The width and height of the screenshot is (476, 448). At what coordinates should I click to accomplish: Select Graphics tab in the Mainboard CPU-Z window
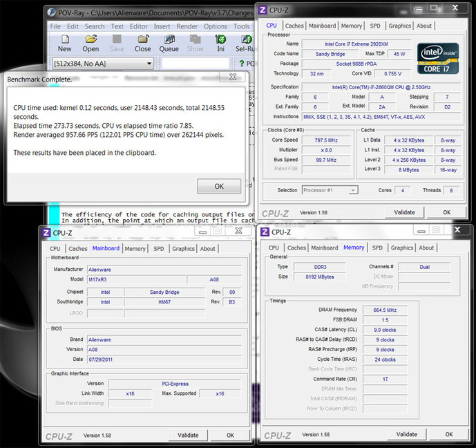pos(183,248)
